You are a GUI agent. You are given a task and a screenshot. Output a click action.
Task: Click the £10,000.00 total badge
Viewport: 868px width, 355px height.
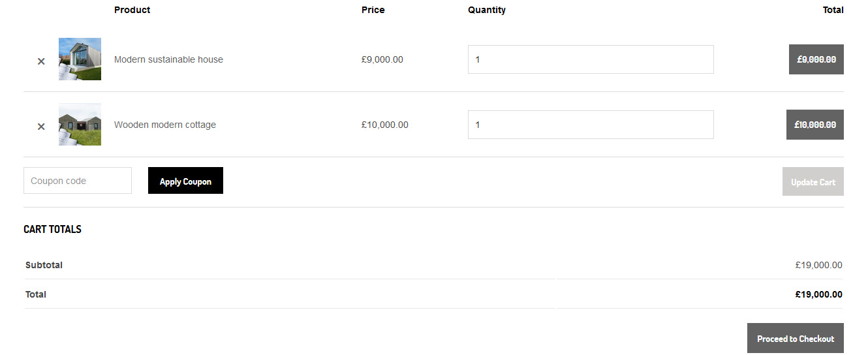815,125
